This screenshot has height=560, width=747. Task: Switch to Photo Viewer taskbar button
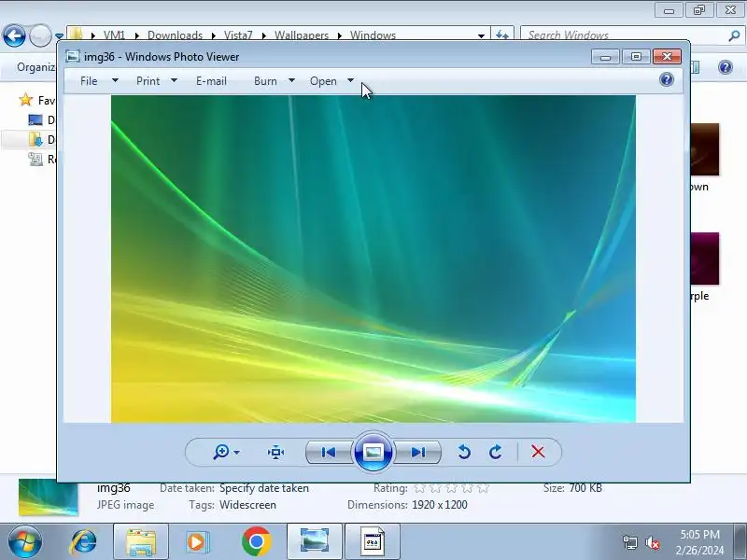315,541
